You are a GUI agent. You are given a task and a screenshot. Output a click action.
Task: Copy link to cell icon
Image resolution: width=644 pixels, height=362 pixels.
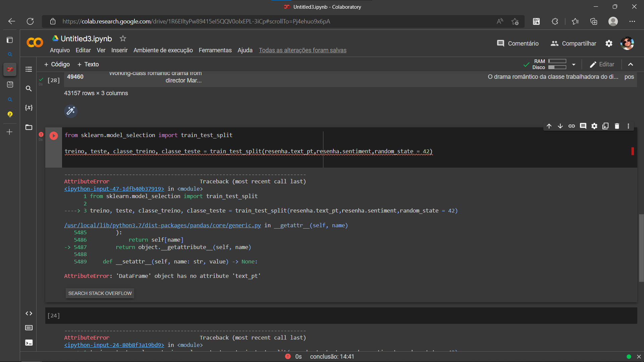pos(572,126)
